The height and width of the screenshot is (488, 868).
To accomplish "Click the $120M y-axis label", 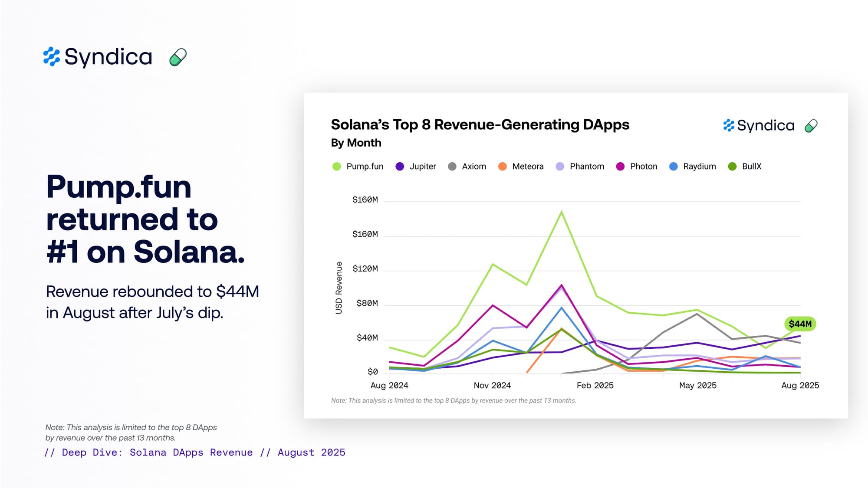I will coord(365,269).
